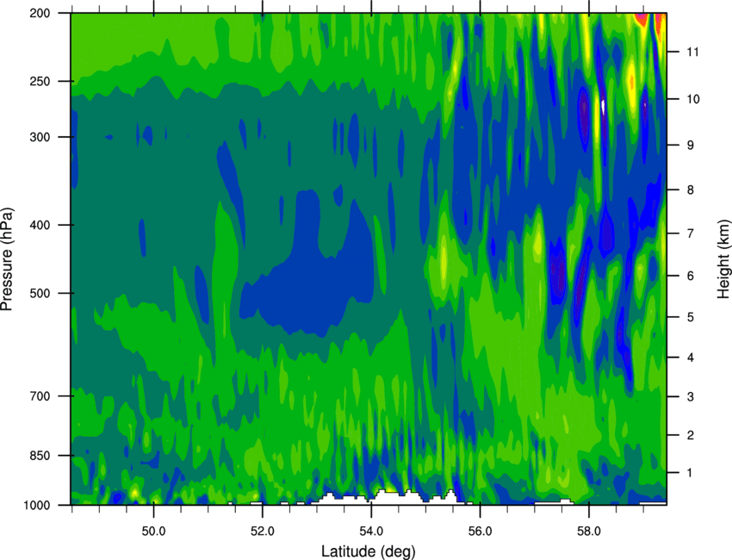This screenshot has height=560, width=732.
Task: Click the 400 pressure tick label
Action: tap(40, 225)
